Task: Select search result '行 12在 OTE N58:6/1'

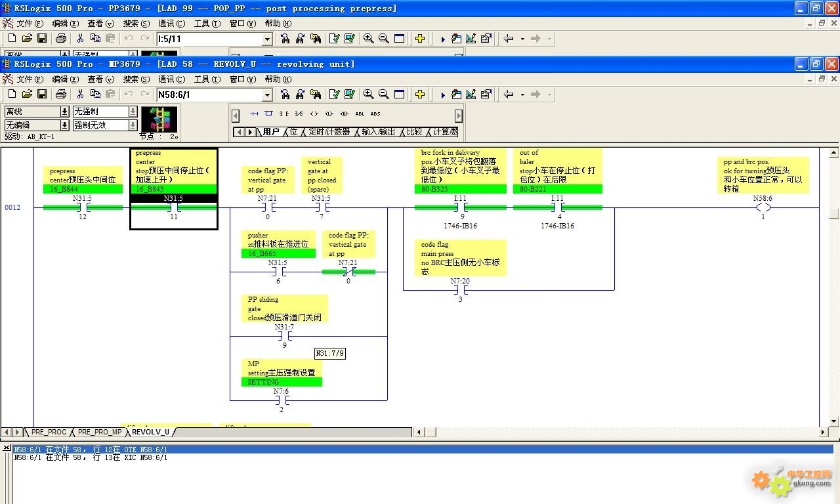Action: 423,450
